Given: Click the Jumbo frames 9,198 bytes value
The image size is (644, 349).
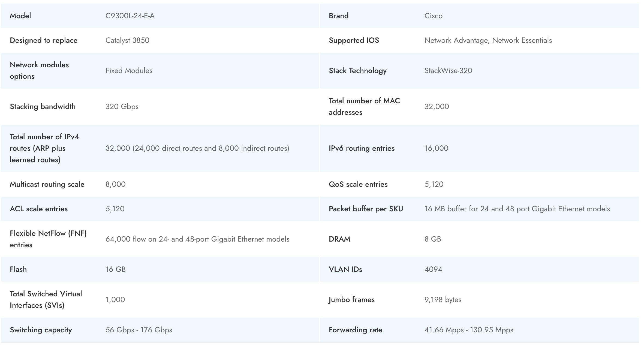Looking at the screenshot, I should [x=443, y=300].
